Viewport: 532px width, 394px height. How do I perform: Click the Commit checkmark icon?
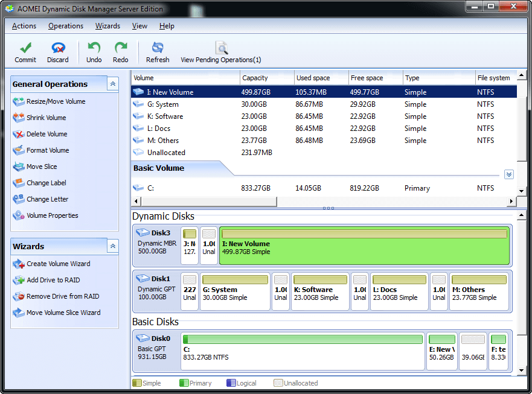(25, 48)
